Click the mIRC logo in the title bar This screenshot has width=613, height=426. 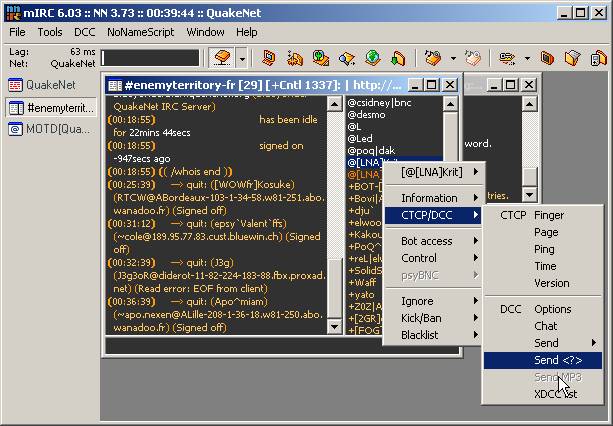click(x=14, y=13)
